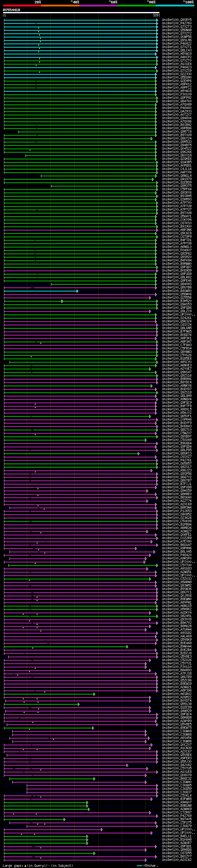Click UniRef100_B3H520 label
This screenshot has height=868, width=197.
coord(177,301)
